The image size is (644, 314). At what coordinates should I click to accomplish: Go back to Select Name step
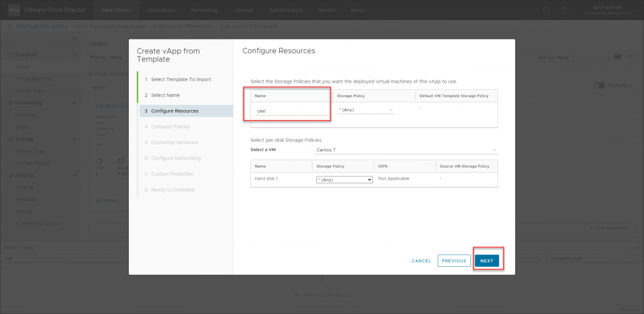coord(165,95)
